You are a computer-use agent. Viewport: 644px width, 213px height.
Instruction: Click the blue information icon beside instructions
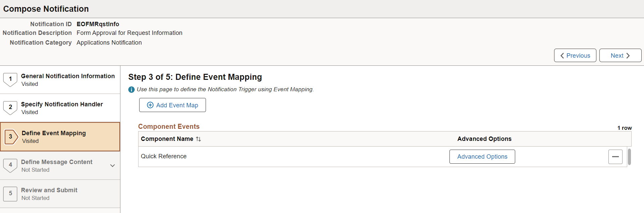(x=131, y=90)
